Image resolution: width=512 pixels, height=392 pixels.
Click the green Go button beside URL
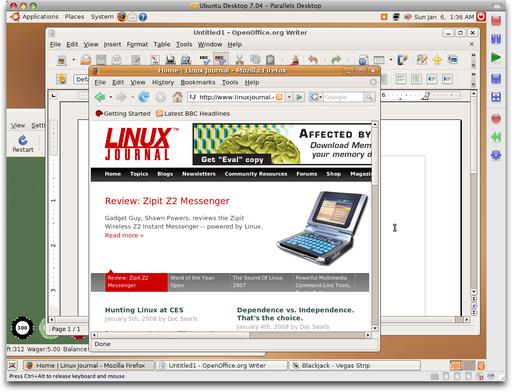coord(299,97)
